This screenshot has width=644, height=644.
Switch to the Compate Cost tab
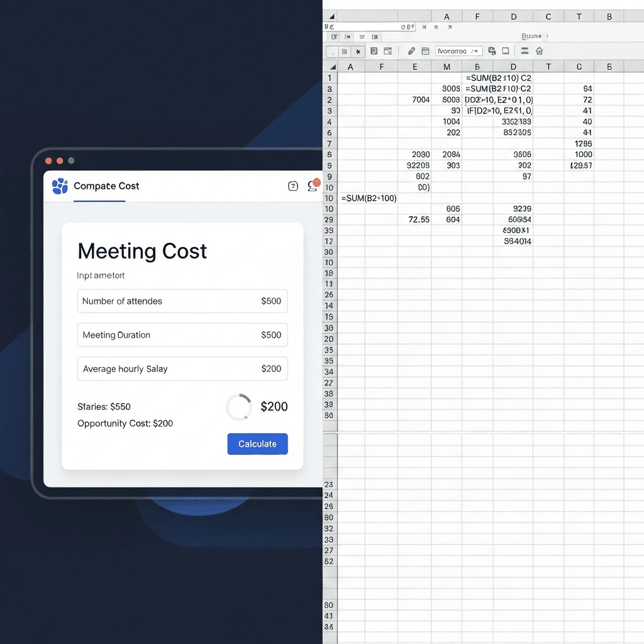(107, 186)
